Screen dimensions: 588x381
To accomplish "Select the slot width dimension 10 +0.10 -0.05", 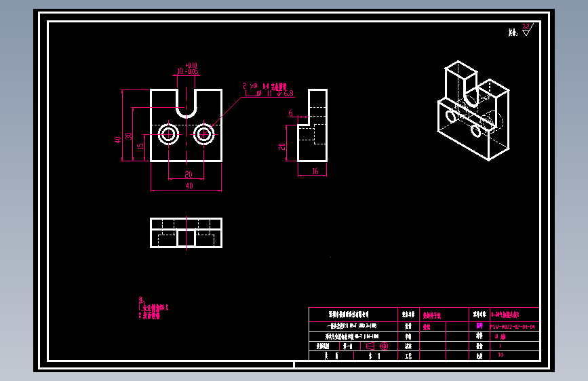I will (x=187, y=69).
